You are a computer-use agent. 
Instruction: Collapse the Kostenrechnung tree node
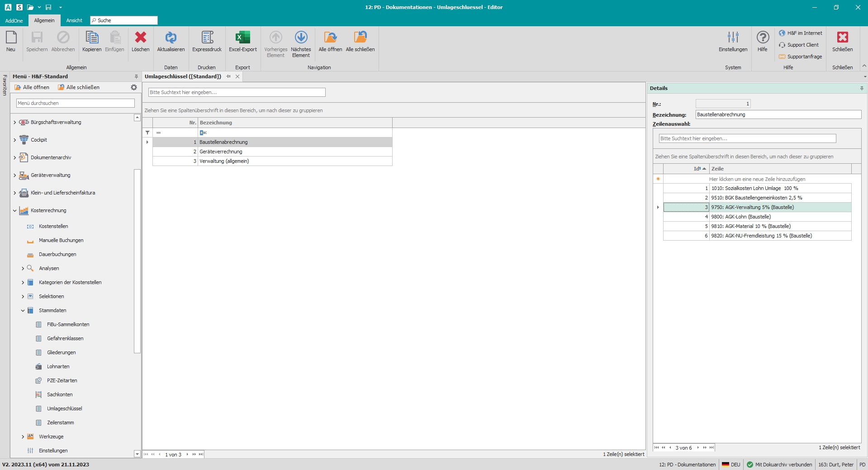15,210
